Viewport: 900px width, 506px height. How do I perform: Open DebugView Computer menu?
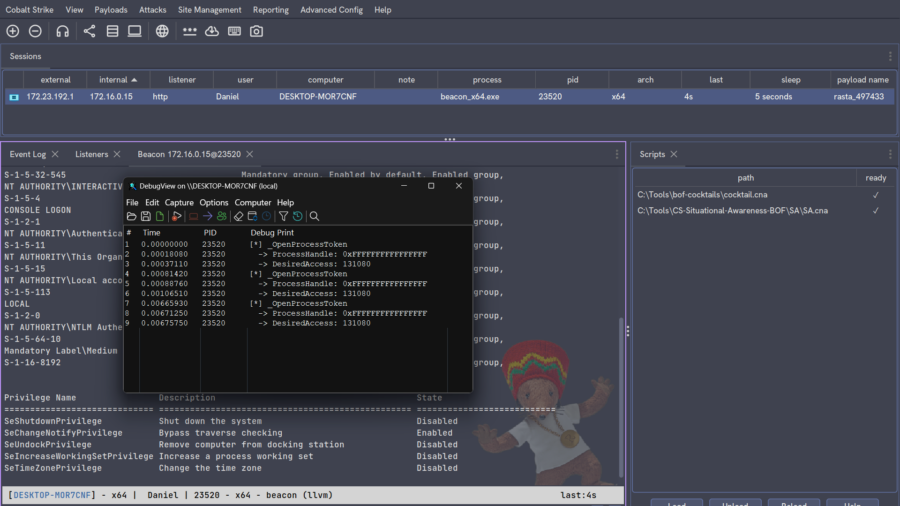[253, 203]
